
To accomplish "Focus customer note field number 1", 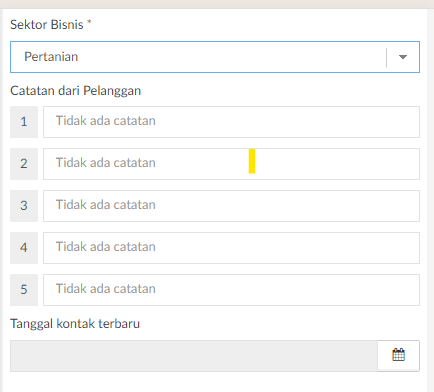I will pos(231,122).
